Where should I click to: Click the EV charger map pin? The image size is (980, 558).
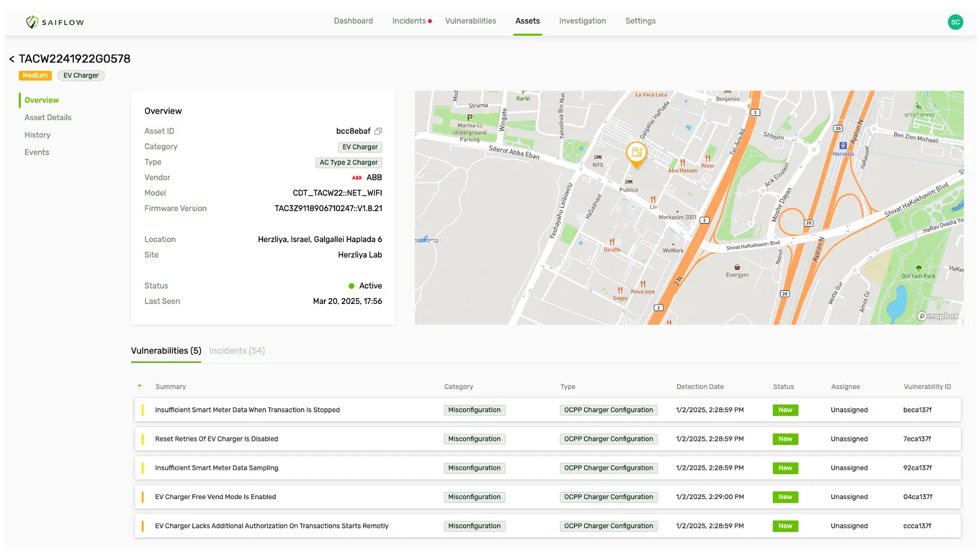click(636, 154)
